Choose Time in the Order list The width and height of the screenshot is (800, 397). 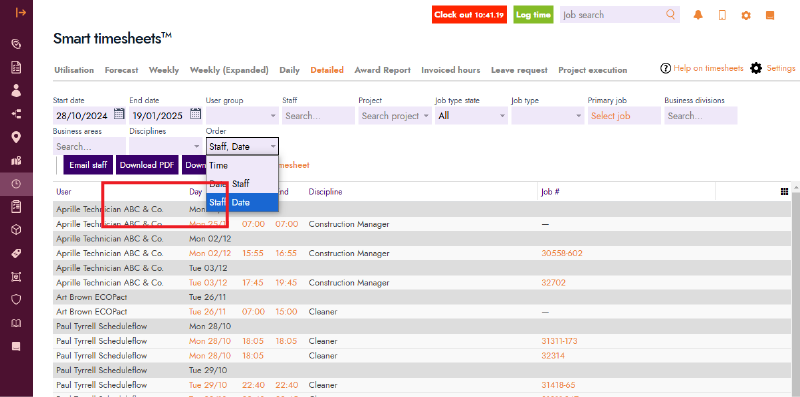(242, 166)
